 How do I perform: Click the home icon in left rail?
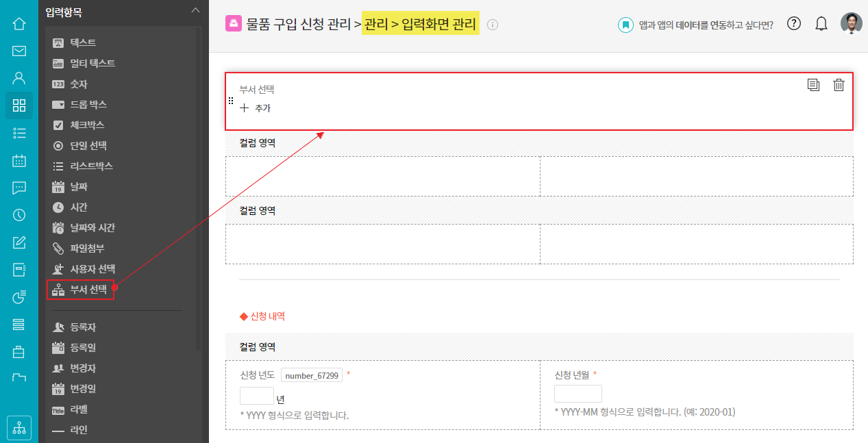pyautogui.click(x=19, y=24)
